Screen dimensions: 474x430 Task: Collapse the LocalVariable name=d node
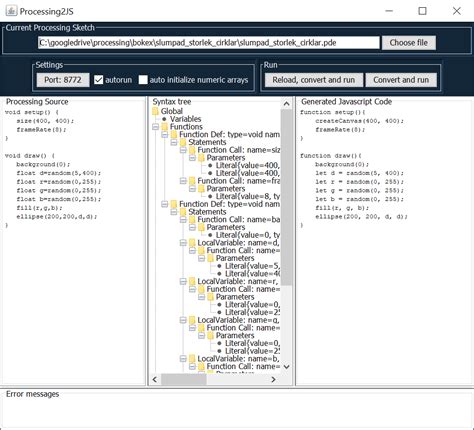183,243
